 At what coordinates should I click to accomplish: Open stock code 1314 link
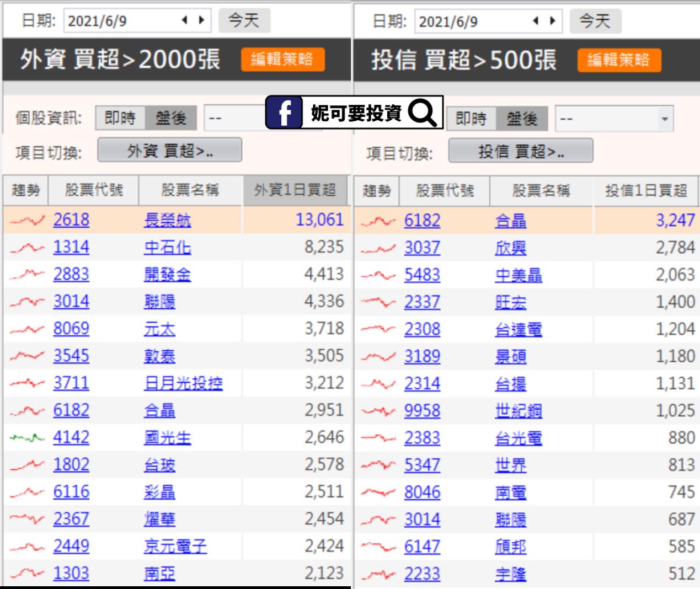pyautogui.click(x=71, y=247)
